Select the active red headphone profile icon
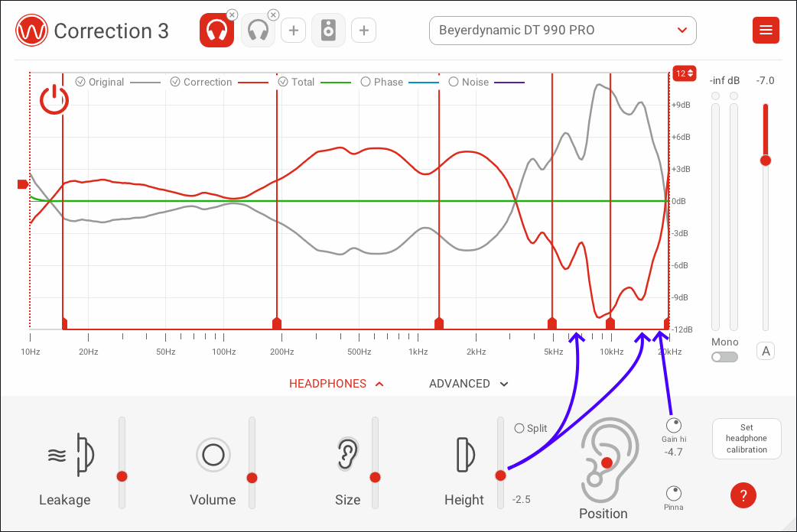 (216, 31)
